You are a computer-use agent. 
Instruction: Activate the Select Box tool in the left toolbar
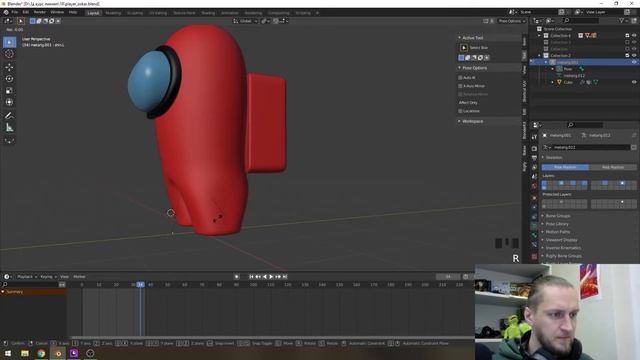9,42
